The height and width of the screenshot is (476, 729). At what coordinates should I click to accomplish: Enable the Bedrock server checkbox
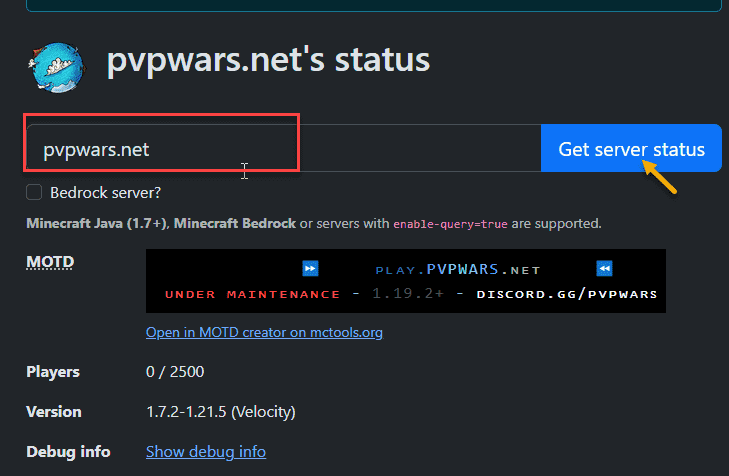[x=34, y=192]
